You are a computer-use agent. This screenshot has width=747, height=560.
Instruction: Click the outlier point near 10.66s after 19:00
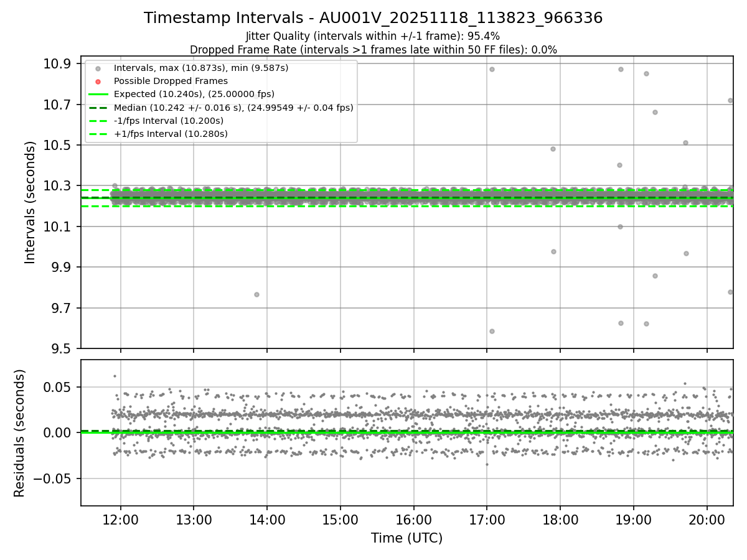coord(655,112)
